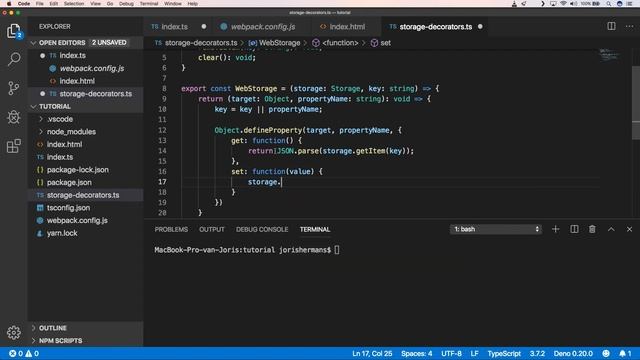Viewport: 640px width, 360px height.
Task: Open package.json in file tree
Action: coord(69,182)
